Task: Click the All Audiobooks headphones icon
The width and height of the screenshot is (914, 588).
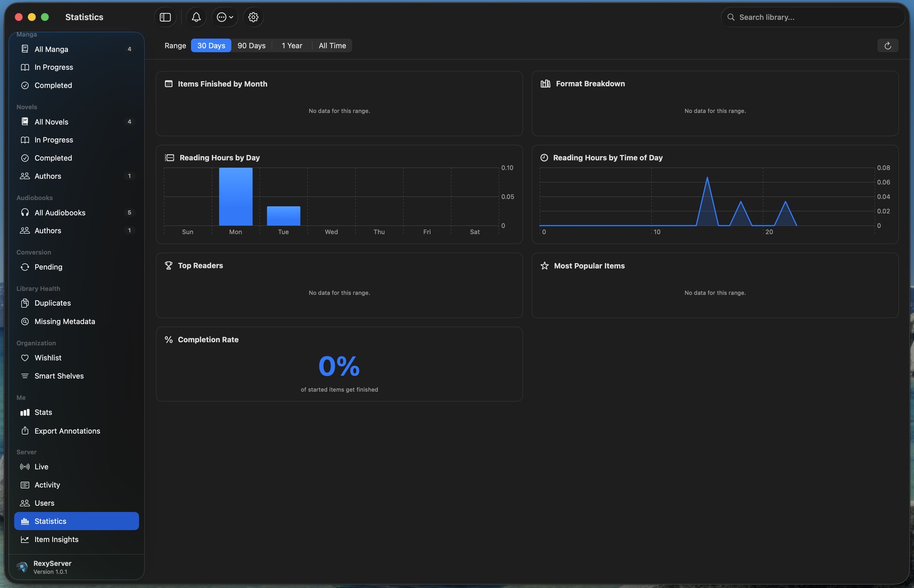Action: click(25, 213)
